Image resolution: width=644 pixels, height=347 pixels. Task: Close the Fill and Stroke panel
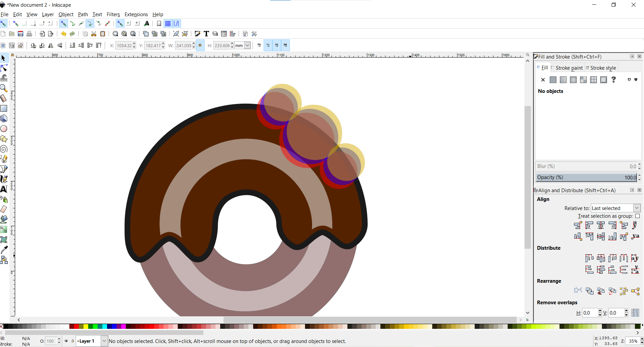click(639, 57)
